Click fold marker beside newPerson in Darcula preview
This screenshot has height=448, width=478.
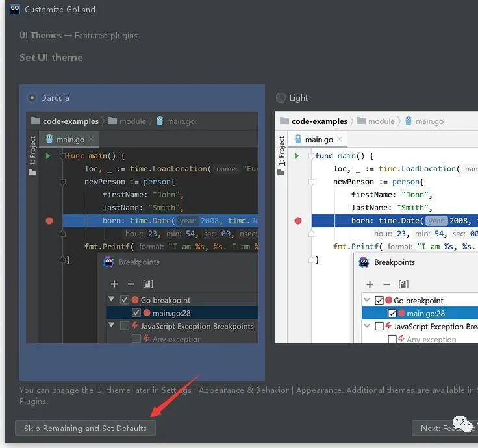pyautogui.click(x=62, y=182)
